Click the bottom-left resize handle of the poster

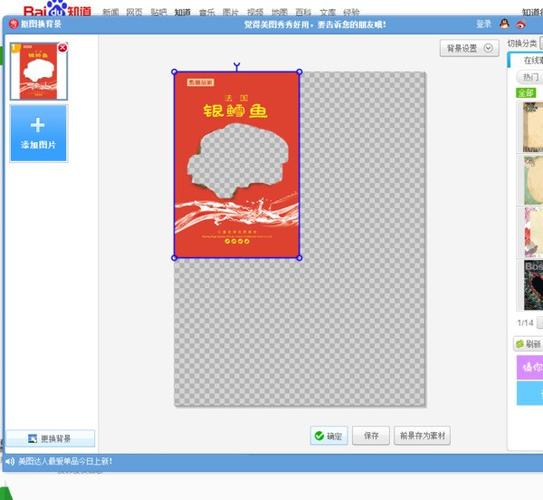[x=174, y=258]
